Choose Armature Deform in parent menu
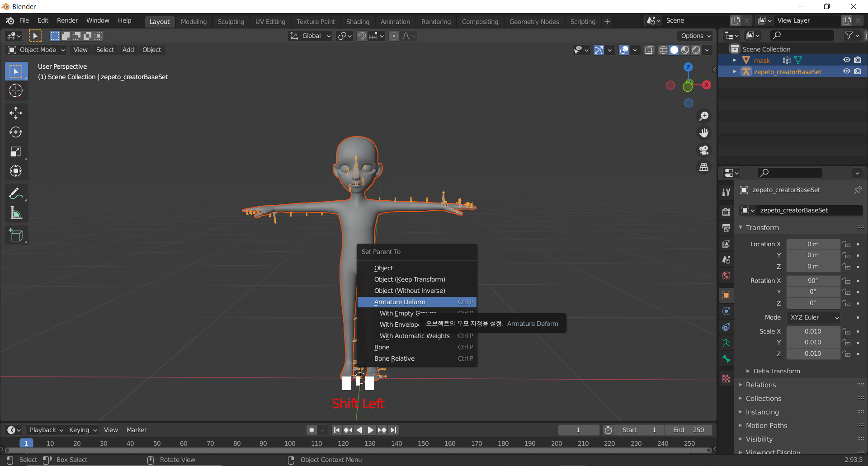The width and height of the screenshot is (868, 466). [x=417, y=302]
